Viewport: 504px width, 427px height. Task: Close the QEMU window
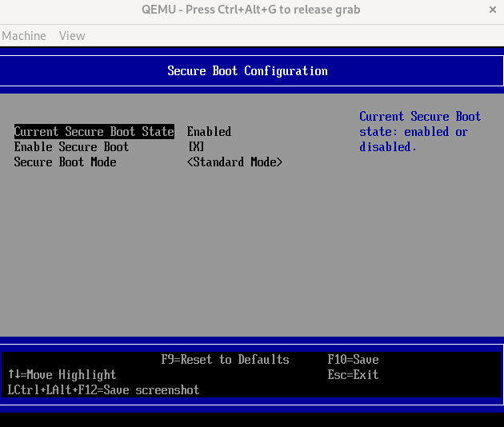(x=493, y=10)
